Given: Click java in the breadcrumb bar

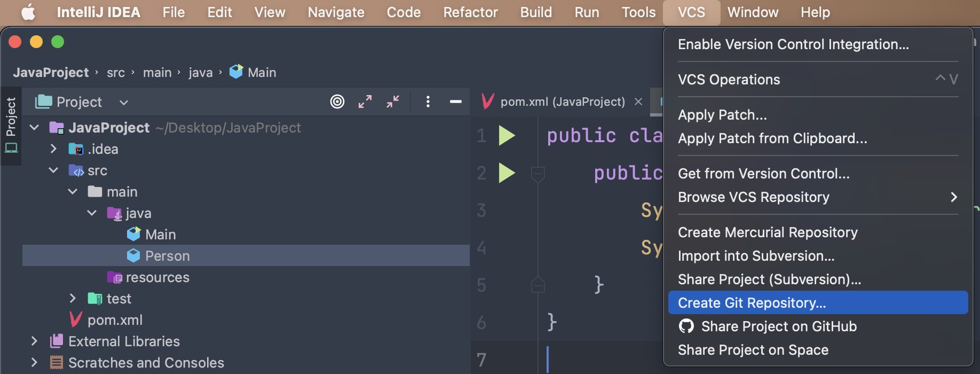Looking at the screenshot, I should [x=201, y=72].
